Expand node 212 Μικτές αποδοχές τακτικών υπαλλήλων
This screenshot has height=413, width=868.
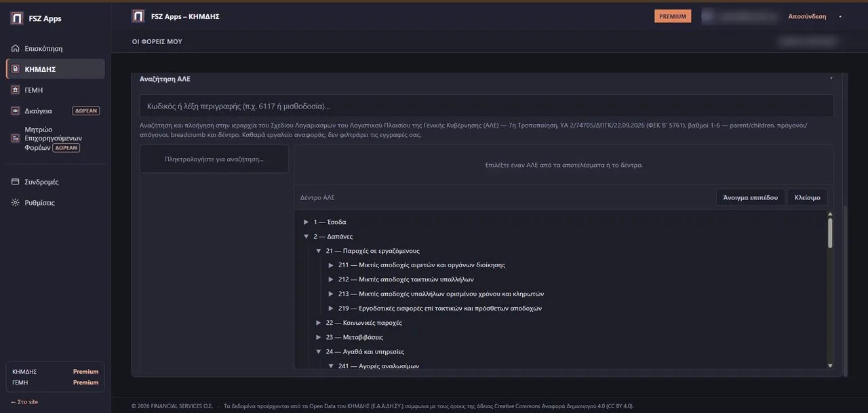pyautogui.click(x=331, y=279)
